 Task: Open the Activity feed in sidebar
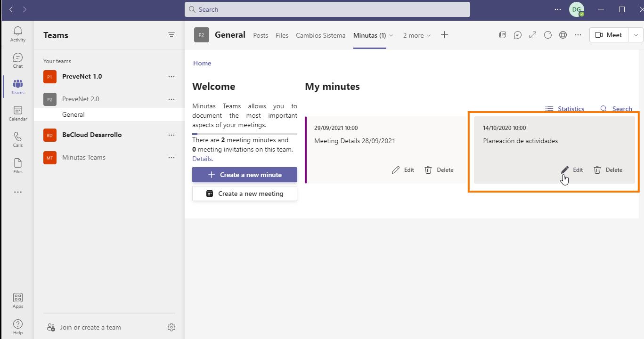coord(18,34)
